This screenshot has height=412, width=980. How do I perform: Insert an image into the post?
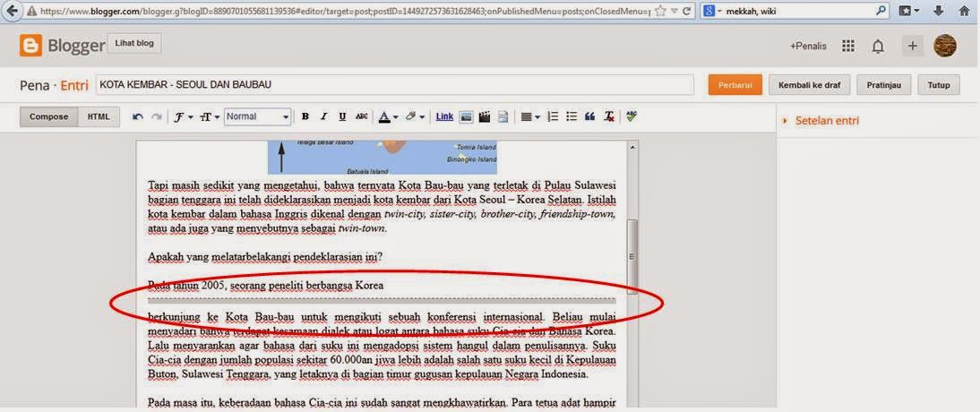point(466,117)
